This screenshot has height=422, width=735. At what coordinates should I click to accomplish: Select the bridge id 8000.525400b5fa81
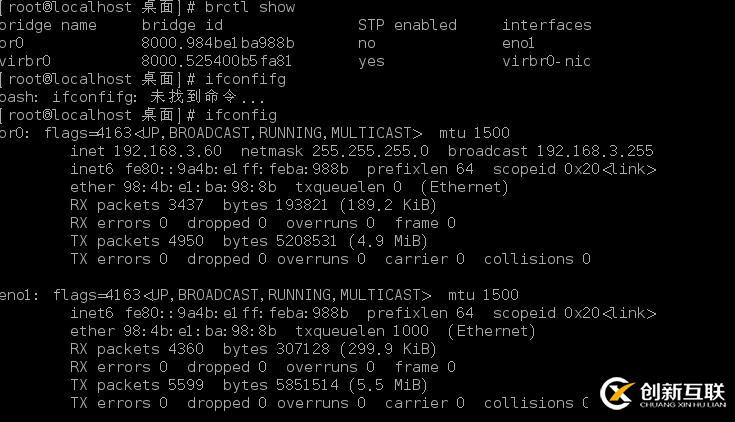[x=217, y=61]
